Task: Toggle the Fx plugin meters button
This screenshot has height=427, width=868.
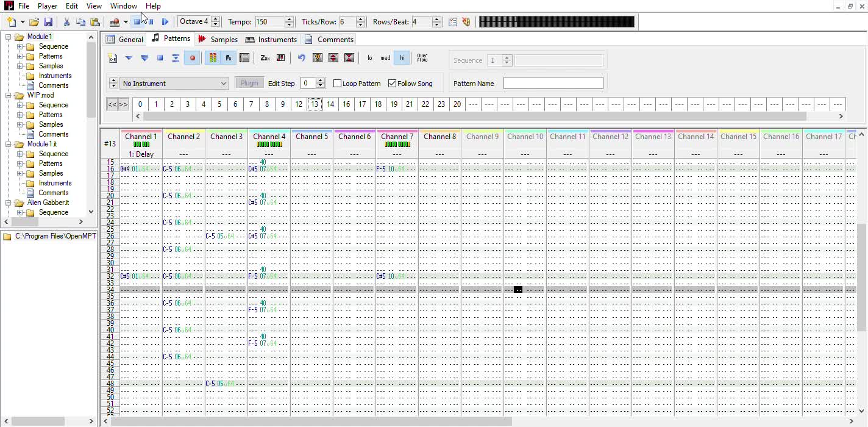Action: tap(229, 58)
